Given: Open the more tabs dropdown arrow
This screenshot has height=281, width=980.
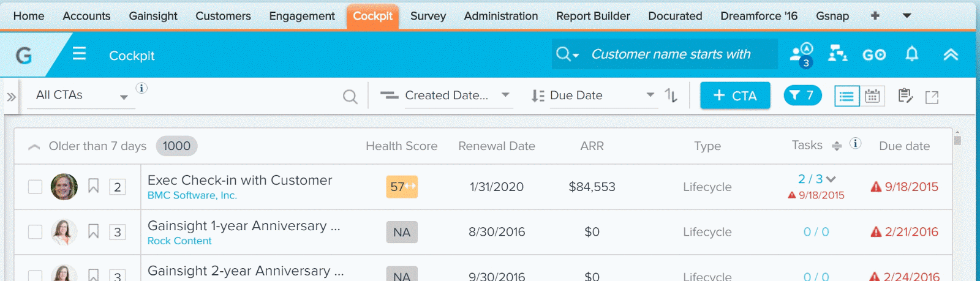Looking at the screenshot, I should point(907,16).
